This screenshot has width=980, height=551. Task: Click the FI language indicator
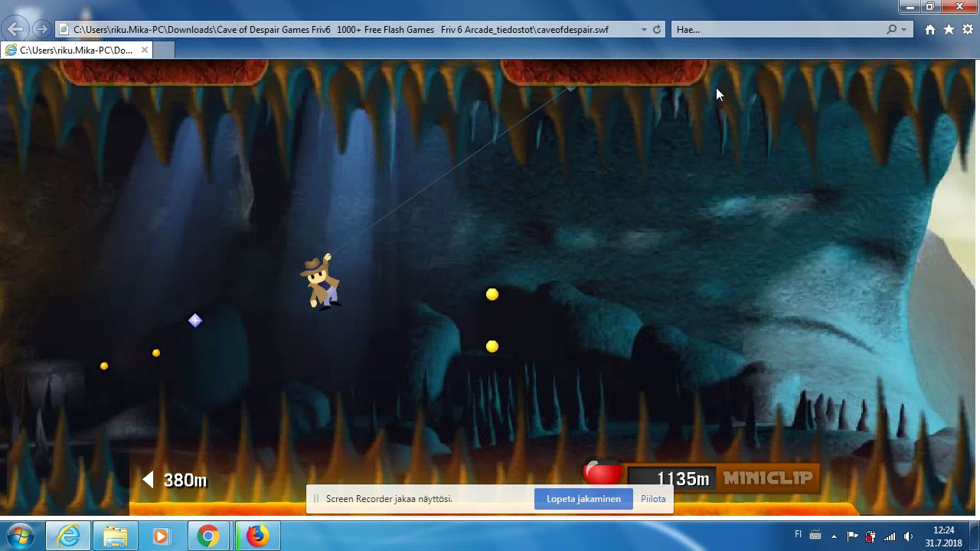click(x=799, y=534)
